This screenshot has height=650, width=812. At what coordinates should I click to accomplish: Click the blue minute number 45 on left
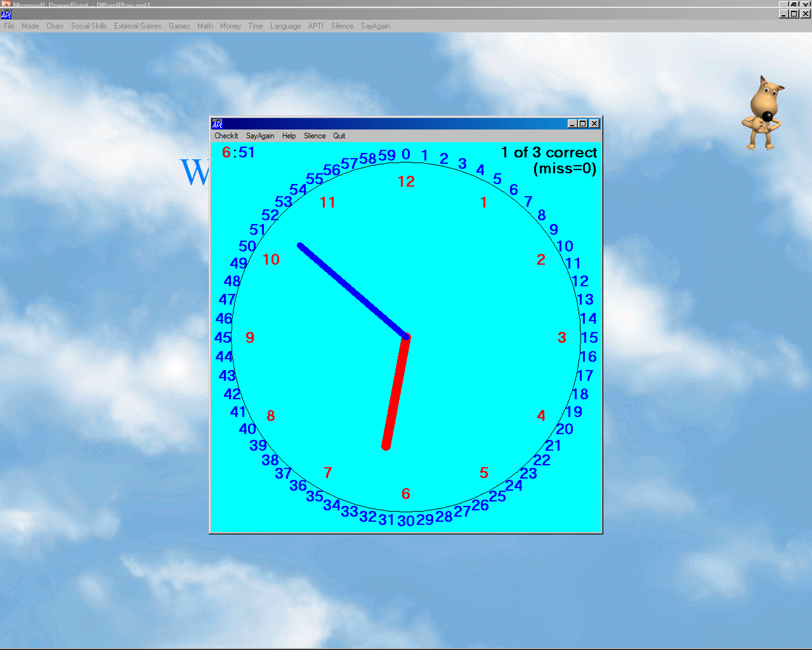223,338
